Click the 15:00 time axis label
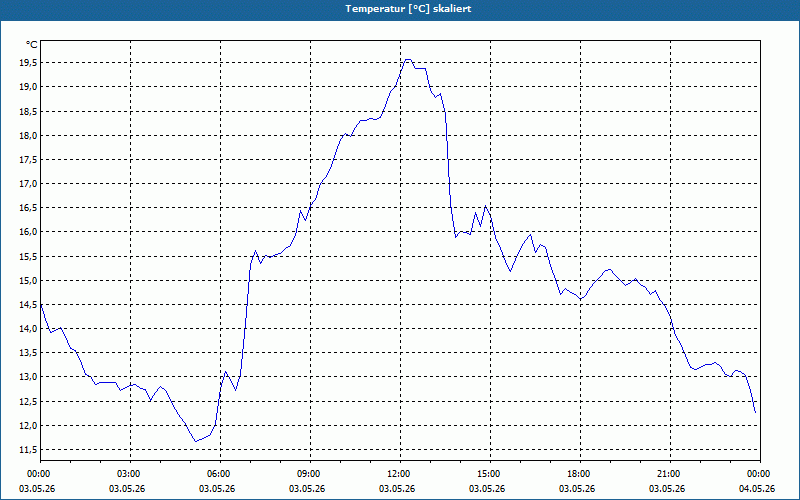Screen dimensions: 800x500 coord(490,474)
